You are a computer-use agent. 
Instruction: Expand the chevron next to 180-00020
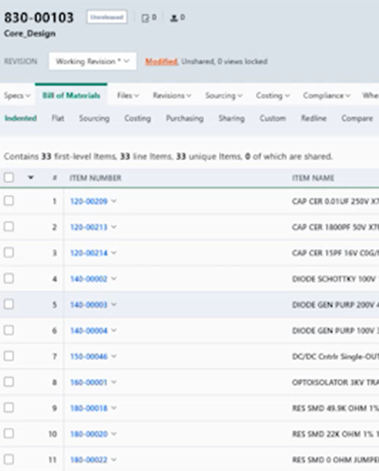tap(114, 434)
